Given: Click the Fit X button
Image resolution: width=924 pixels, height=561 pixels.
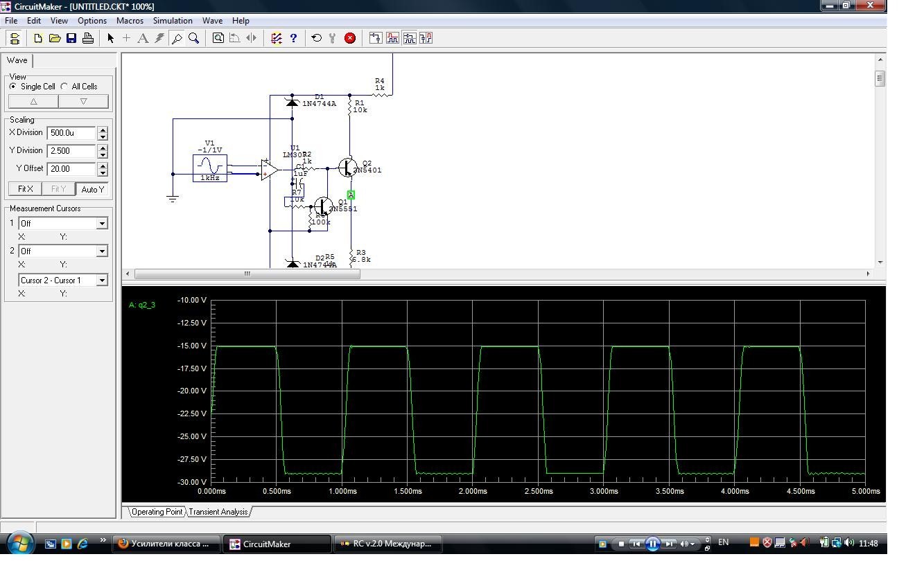Looking at the screenshot, I should point(25,189).
